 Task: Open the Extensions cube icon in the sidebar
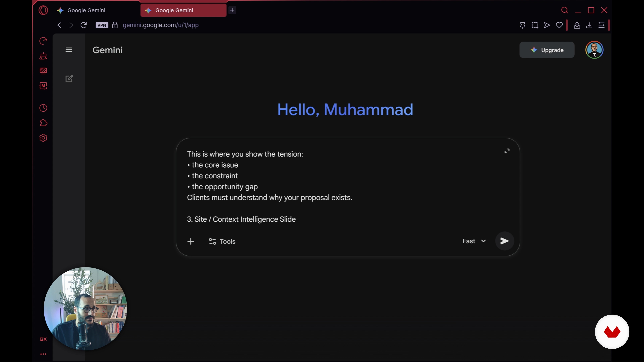tap(43, 123)
